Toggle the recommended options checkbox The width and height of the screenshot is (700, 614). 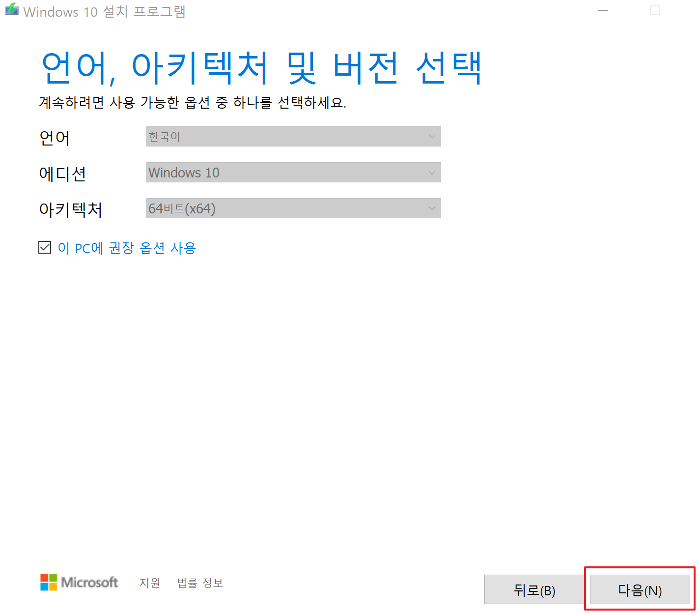point(45,247)
